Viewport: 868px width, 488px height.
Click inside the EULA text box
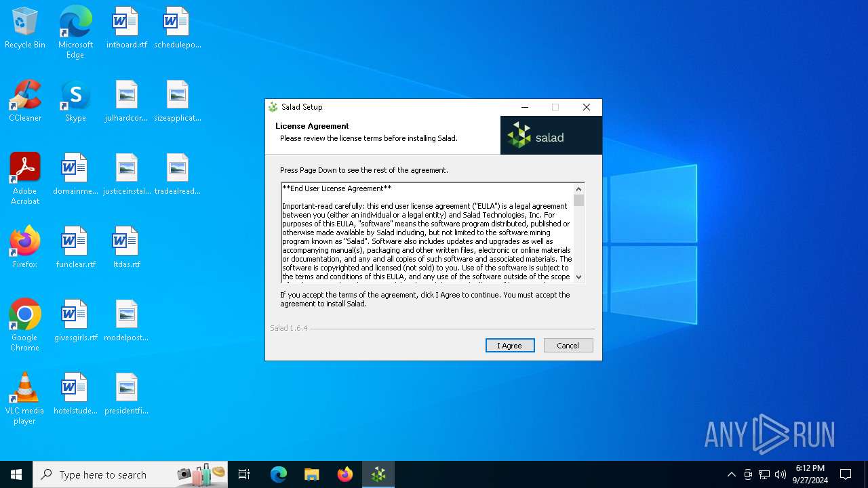click(427, 232)
